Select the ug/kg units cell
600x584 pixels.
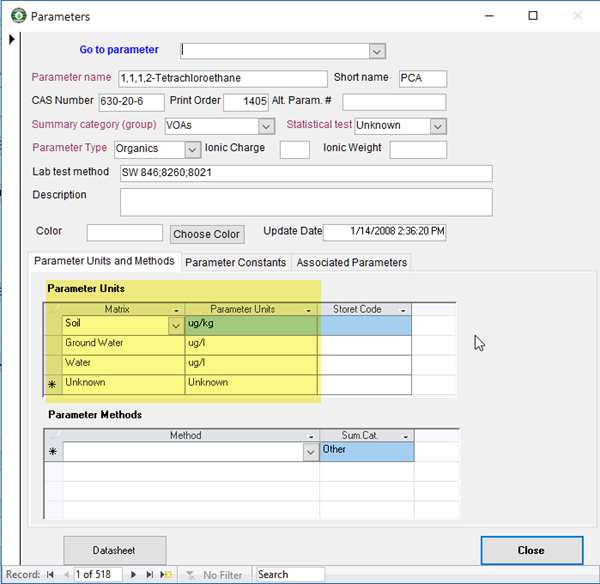tap(251, 325)
